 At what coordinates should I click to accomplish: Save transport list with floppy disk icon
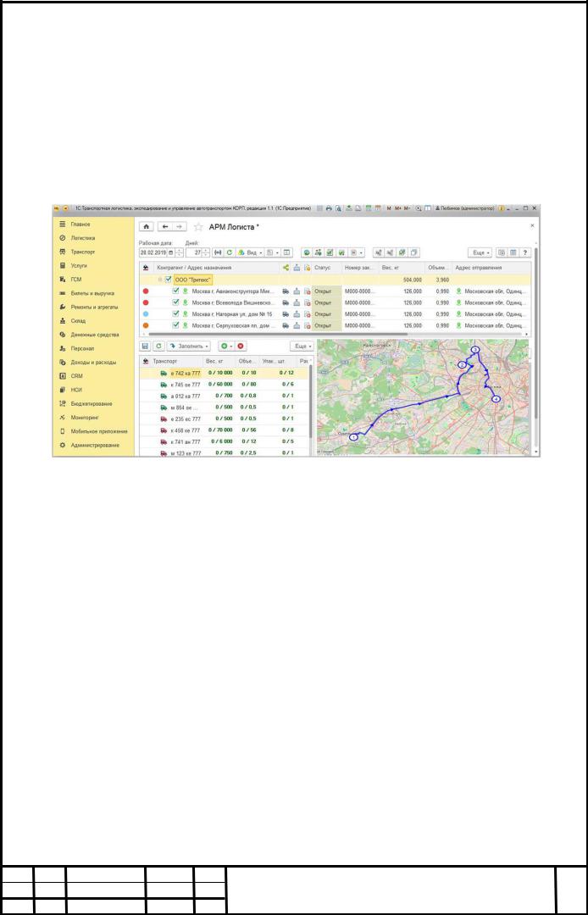[145, 346]
